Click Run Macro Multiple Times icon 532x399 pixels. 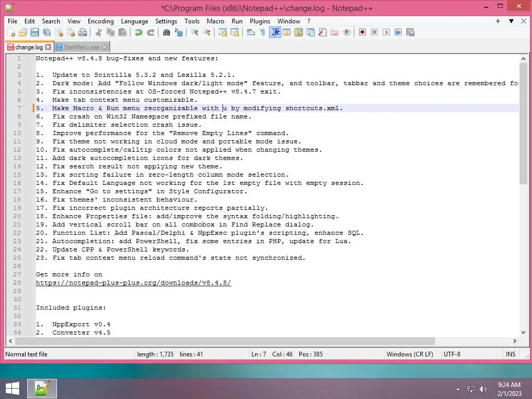point(398,32)
